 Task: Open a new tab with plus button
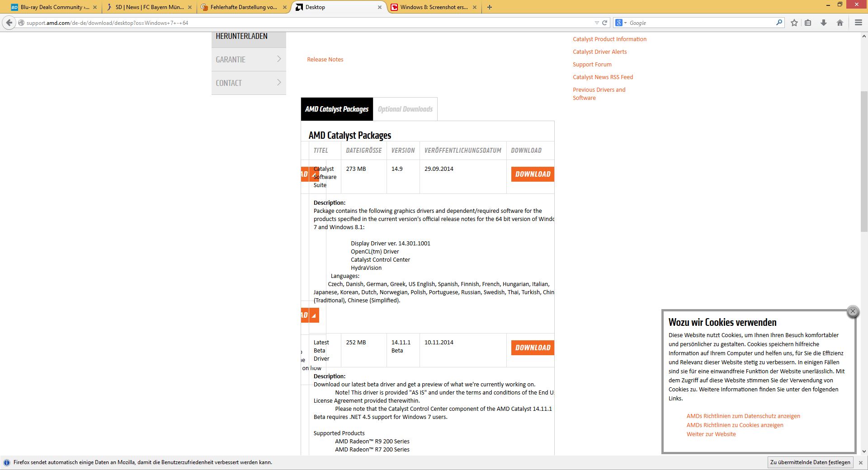pos(489,7)
